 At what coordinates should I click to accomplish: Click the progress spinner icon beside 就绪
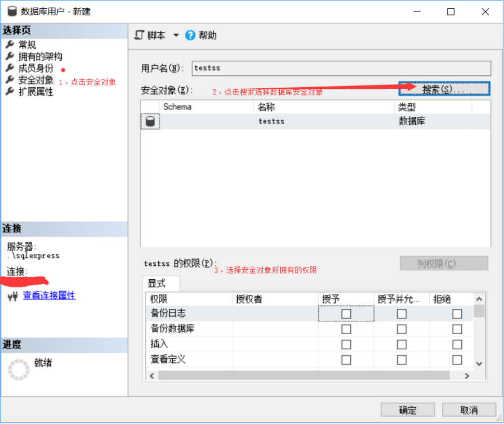click(19, 370)
